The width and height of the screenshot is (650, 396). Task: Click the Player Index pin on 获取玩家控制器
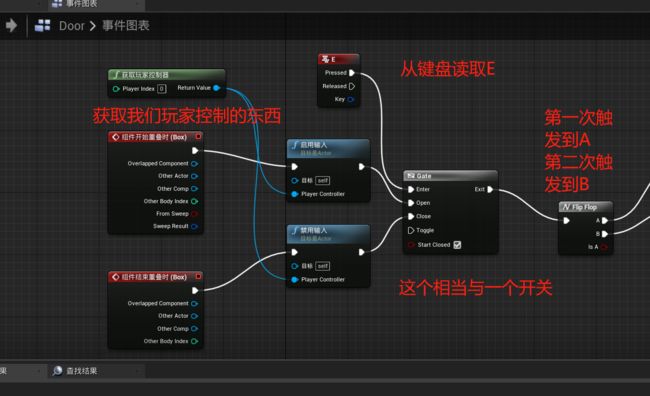[x=116, y=88]
